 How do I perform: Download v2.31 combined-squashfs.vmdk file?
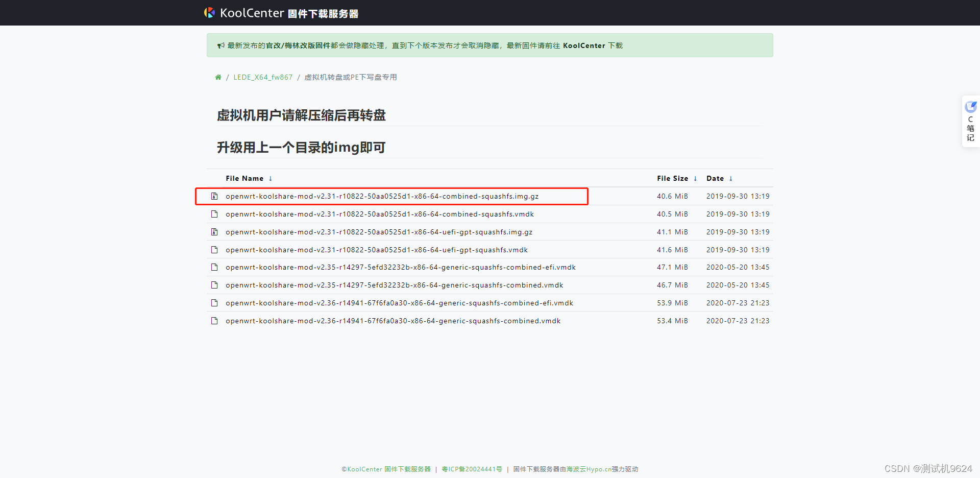(x=380, y=214)
